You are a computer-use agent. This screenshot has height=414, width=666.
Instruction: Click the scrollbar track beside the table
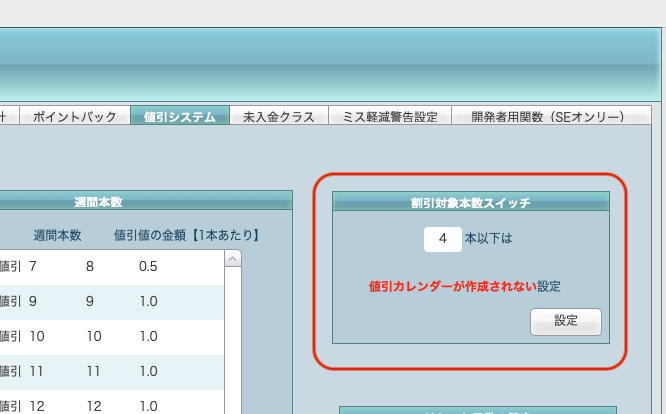pyautogui.click(x=233, y=340)
